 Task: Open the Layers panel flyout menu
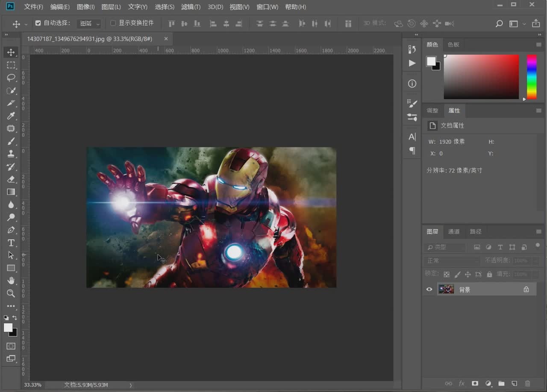pyautogui.click(x=538, y=231)
